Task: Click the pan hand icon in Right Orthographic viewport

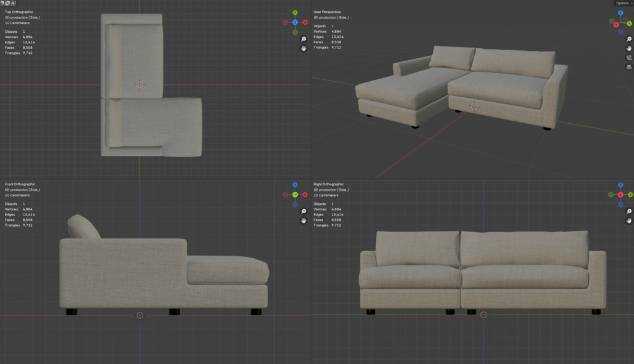Action: pyautogui.click(x=629, y=220)
